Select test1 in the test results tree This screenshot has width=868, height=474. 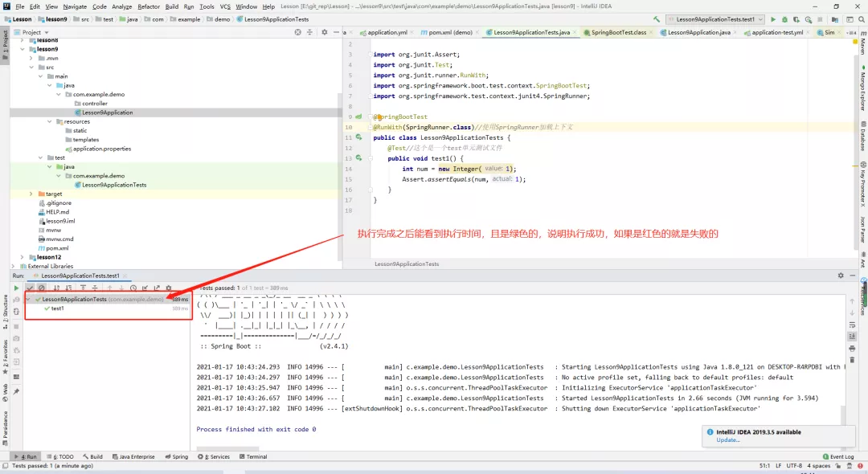pos(58,309)
